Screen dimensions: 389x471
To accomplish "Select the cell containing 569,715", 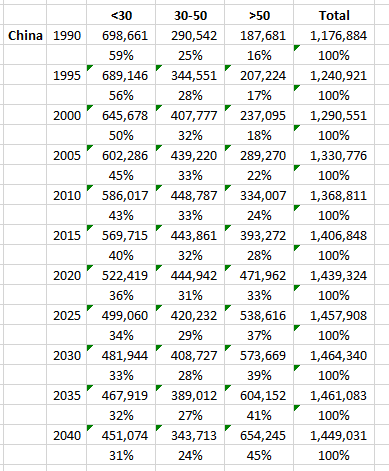I will tap(121, 235).
